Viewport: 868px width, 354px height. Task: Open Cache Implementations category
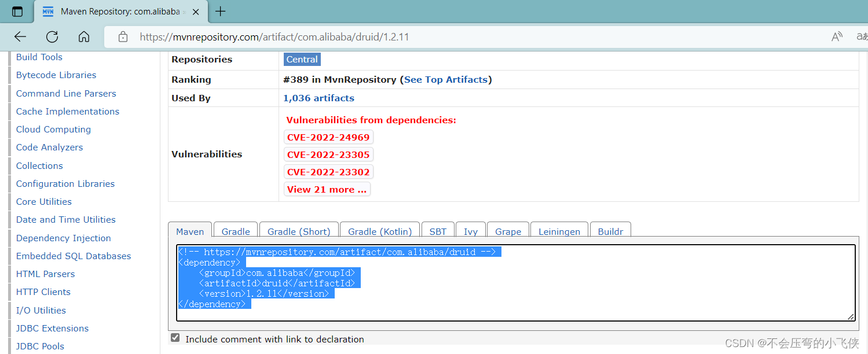pyautogui.click(x=68, y=111)
